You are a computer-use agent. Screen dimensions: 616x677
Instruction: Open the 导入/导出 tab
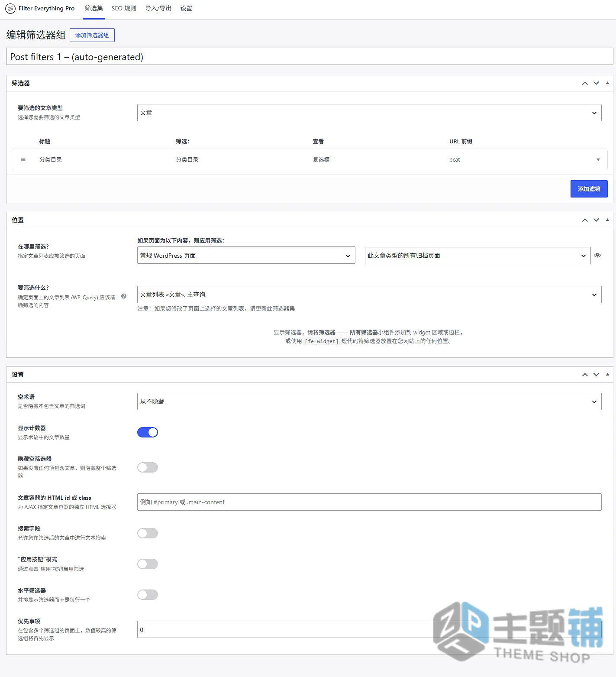[x=158, y=8]
